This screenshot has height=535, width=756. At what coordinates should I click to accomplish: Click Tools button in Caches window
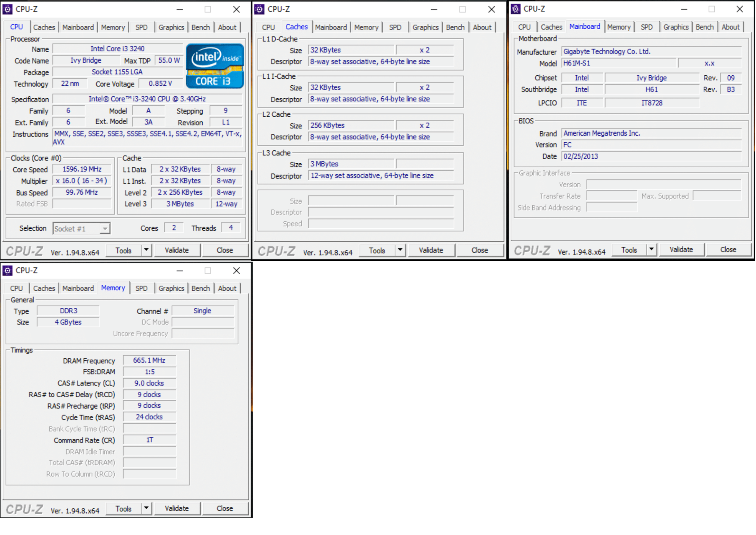(x=377, y=251)
